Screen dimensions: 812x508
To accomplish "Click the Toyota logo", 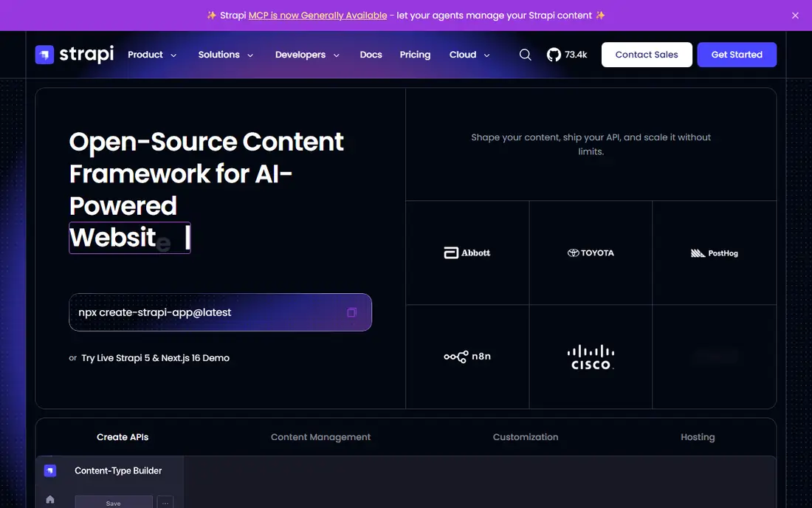I will [x=591, y=253].
